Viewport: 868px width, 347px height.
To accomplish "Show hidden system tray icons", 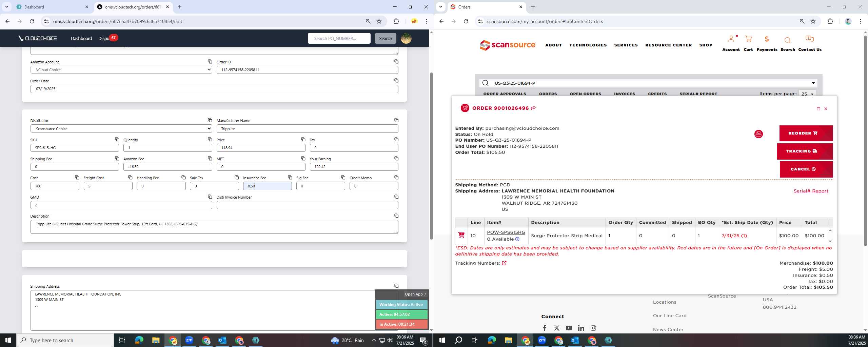I will click(x=374, y=340).
